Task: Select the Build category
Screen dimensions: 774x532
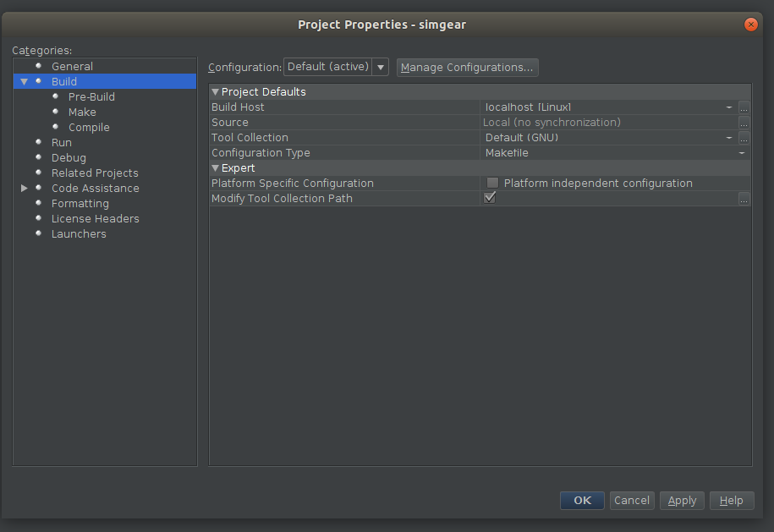Action: coord(64,81)
